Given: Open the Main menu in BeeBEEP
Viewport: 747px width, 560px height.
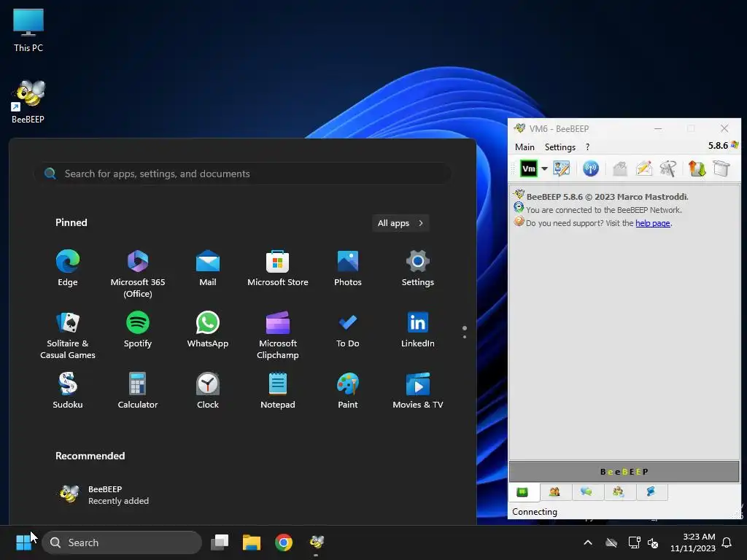Looking at the screenshot, I should tap(525, 147).
